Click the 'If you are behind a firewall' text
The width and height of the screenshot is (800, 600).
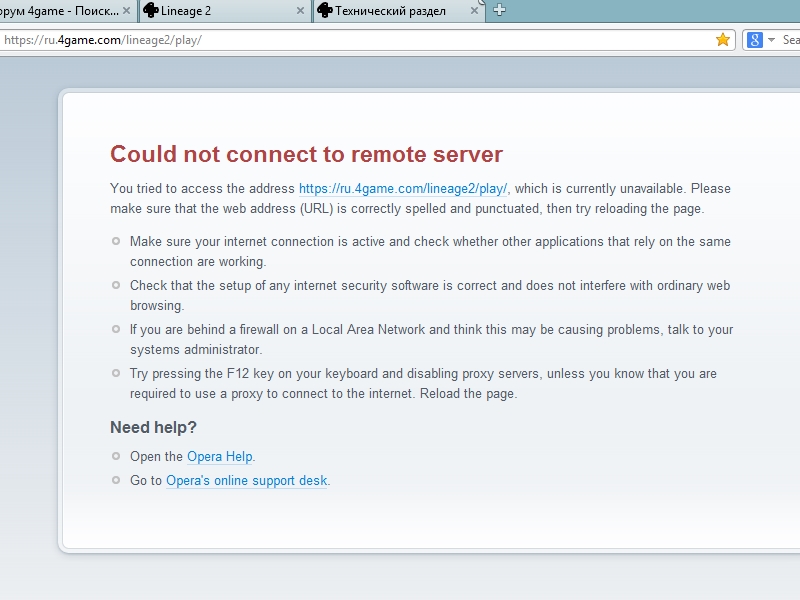(432, 339)
